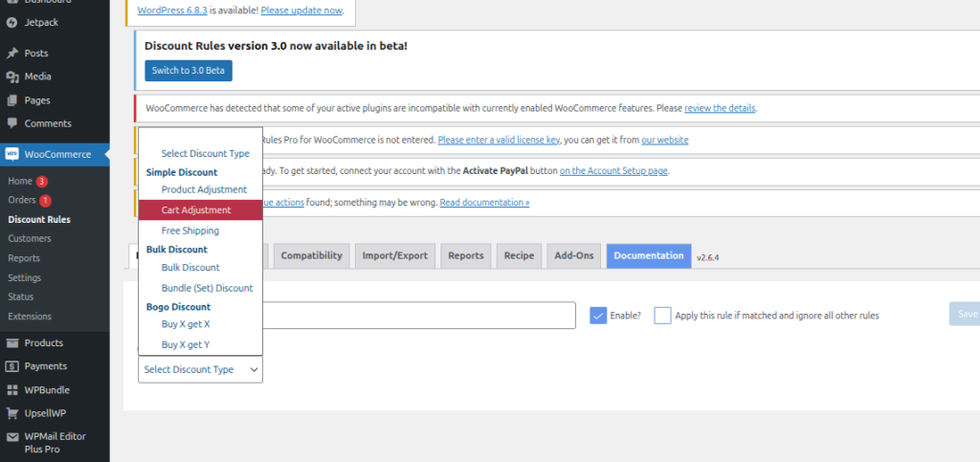Click the red 3 badge beside Home
The image size is (980, 462).
(41, 182)
